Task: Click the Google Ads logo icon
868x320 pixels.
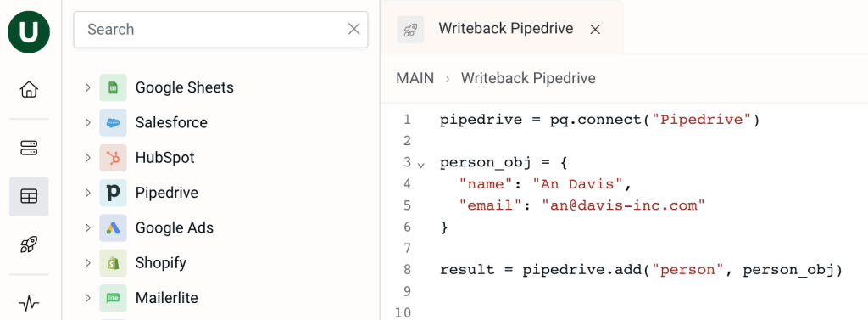Action: 113,228
